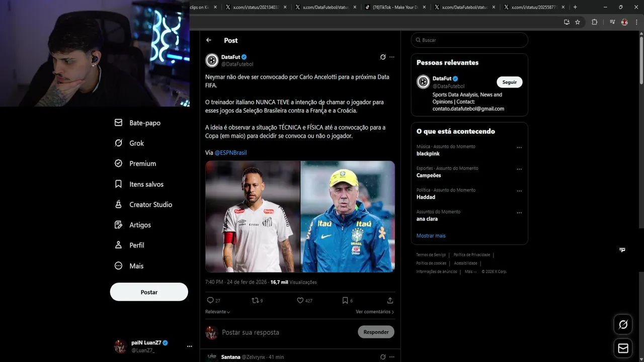Open Informações de anúncios footer link
644x362 pixels.
(436, 271)
